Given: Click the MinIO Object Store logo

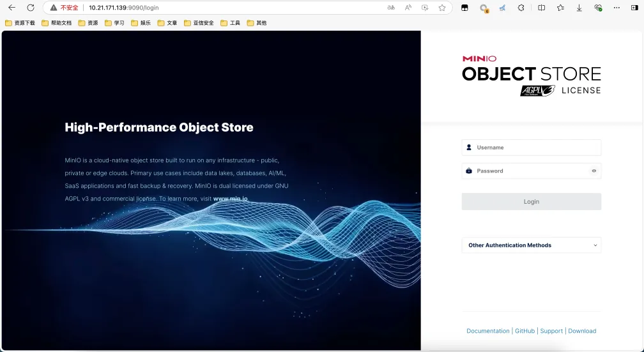Looking at the screenshot, I should pos(532,76).
